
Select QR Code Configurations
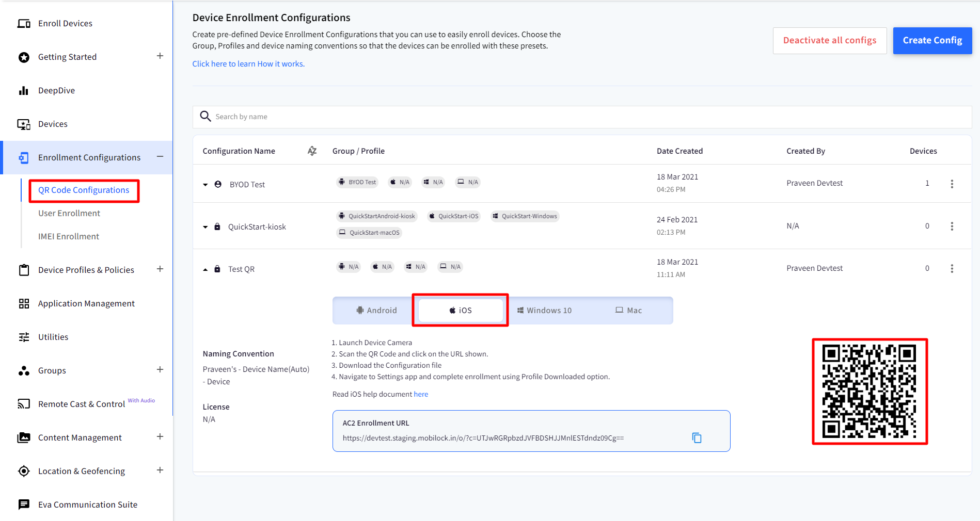click(x=84, y=190)
